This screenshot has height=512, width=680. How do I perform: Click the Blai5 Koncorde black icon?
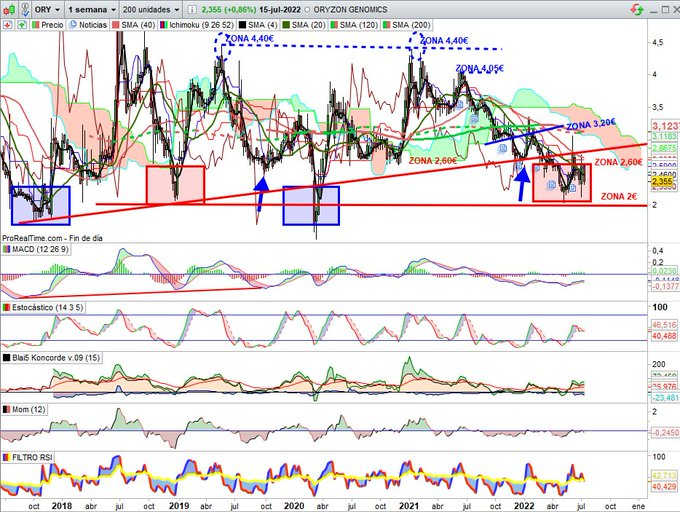pyautogui.click(x=7, y=358)
